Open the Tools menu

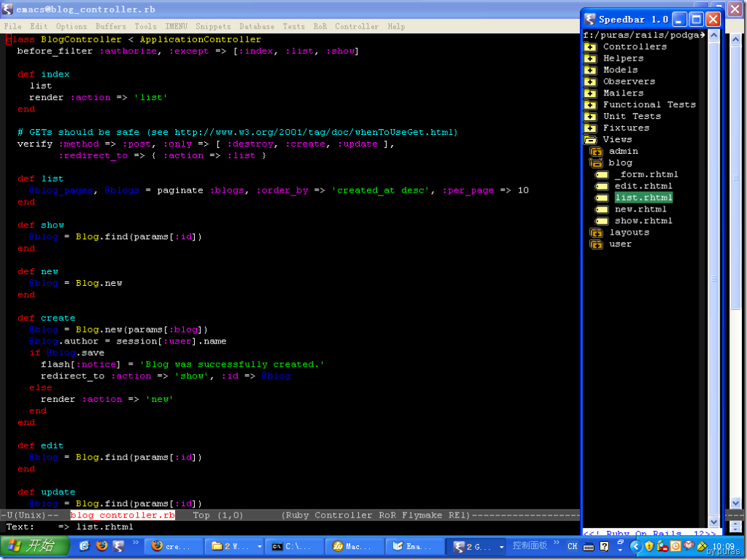(x=146, y=27)
